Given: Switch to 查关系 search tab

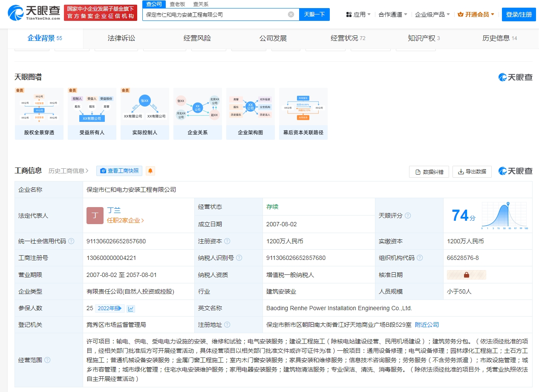Looking at the screenshot, I should (x=201, y=4).
